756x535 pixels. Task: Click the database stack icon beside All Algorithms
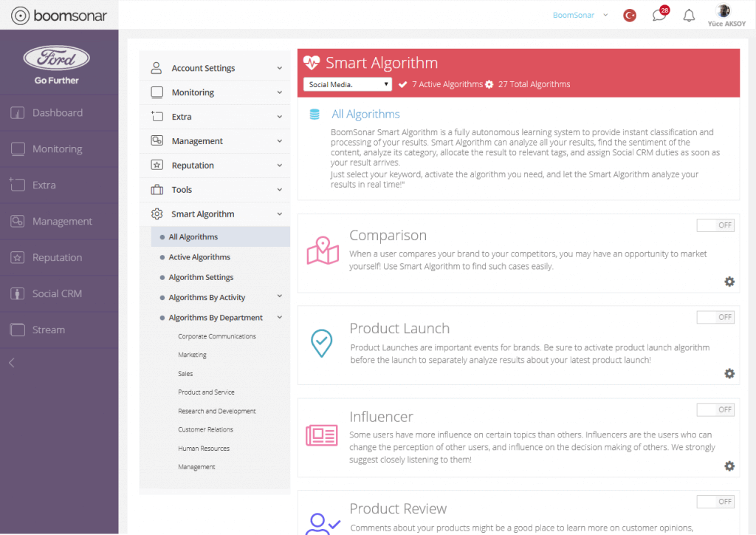[x=315, y=115]
